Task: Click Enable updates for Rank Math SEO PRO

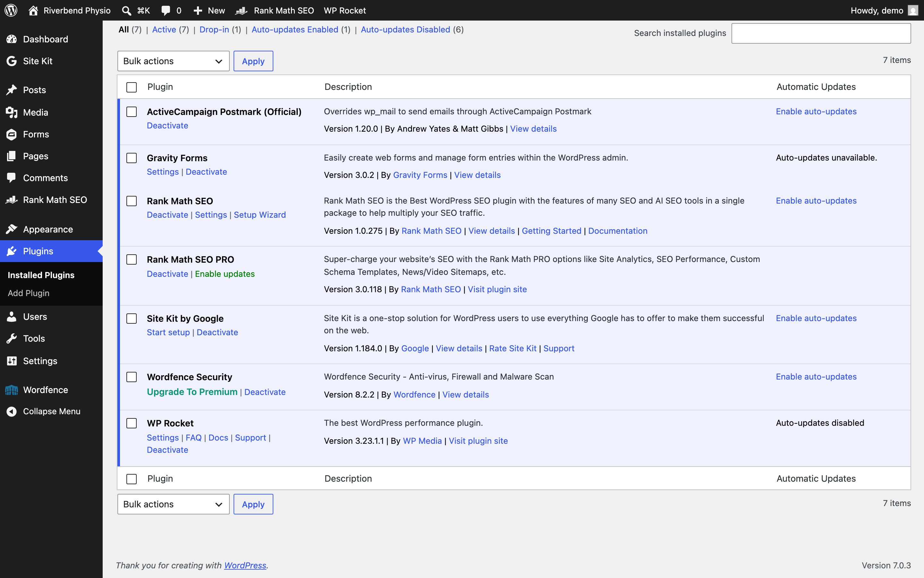Action: 225,274
